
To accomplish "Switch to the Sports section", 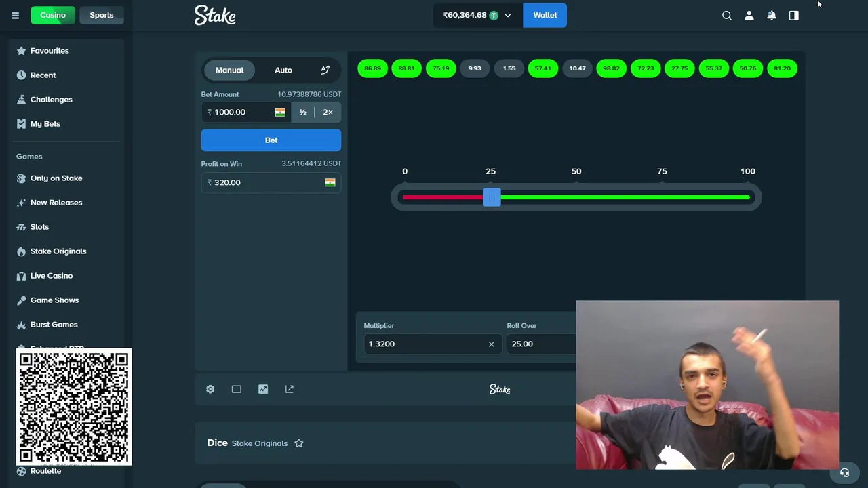I will 101,15.
